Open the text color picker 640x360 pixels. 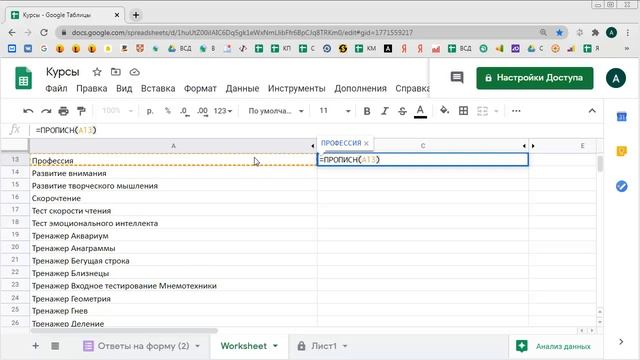click(420, 111)
